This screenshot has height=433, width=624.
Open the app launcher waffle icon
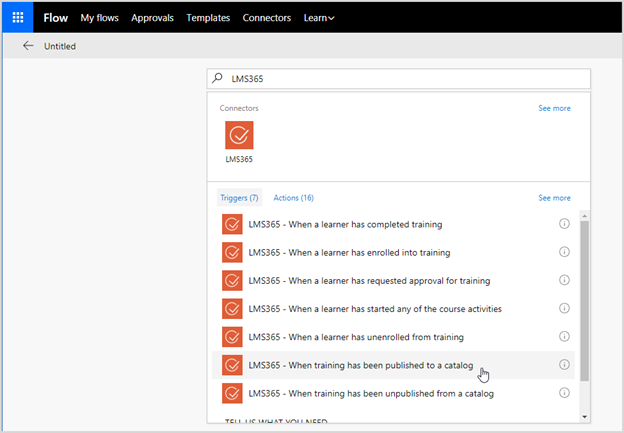pyautogui.click(x=18, y=18)
